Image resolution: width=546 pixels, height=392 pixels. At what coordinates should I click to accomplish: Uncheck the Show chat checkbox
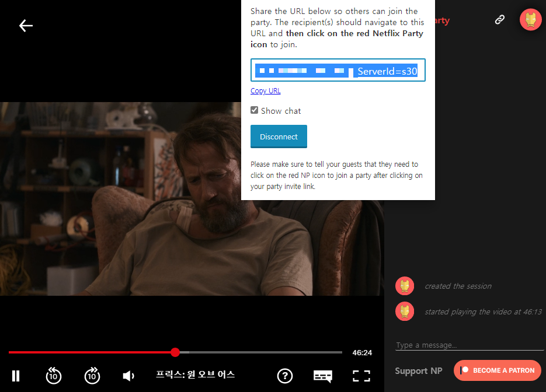pyautogui.click(x=255, y=110)
